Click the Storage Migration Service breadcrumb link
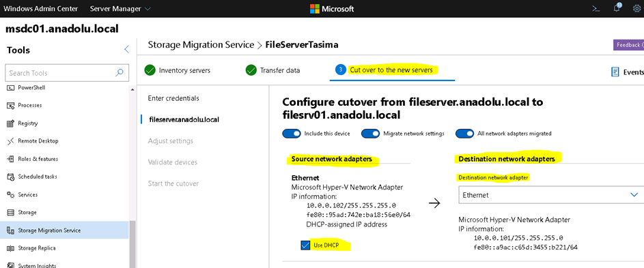 pyautogui.click(x=201, y=45)
